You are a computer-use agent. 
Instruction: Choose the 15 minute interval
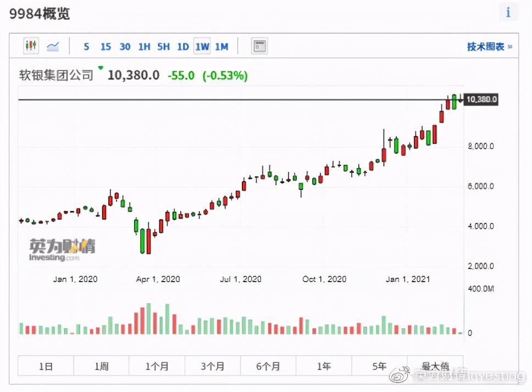[106, 47]
